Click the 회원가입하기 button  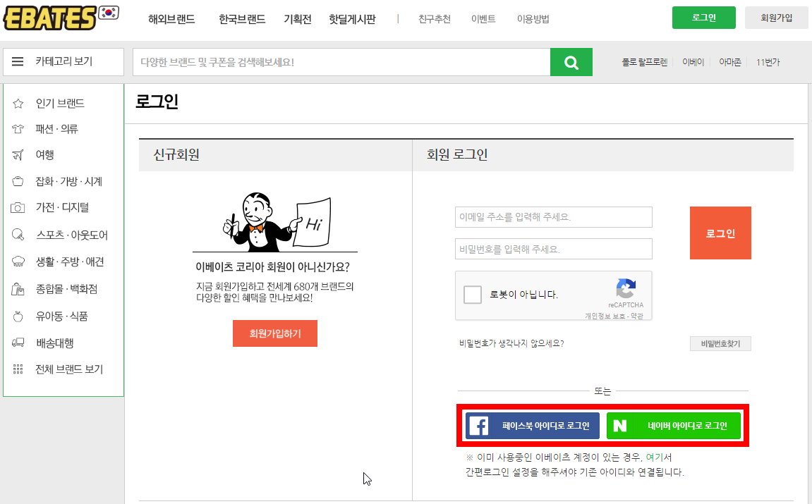click(x=275, y=333)
